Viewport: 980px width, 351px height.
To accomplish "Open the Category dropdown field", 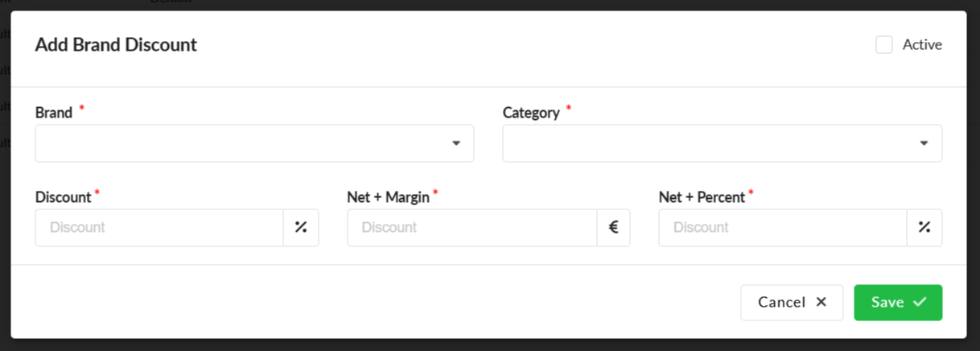I will point(708,143).
